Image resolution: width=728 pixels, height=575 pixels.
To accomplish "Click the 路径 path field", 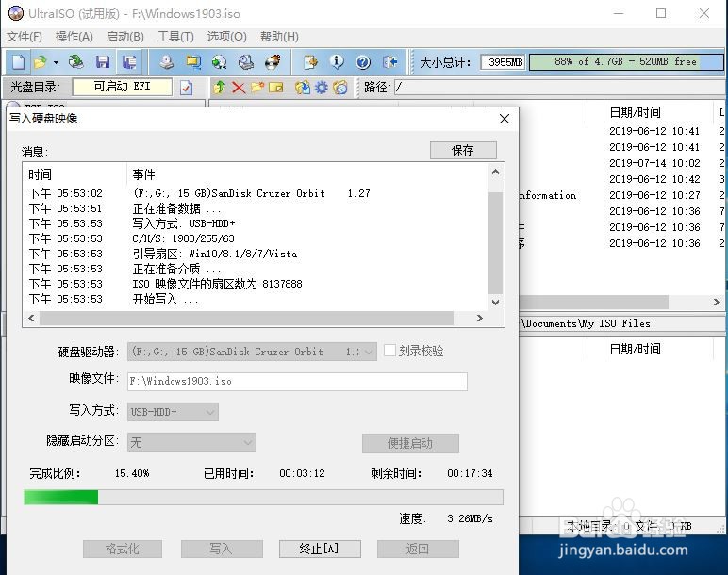I will coord(560,88).
